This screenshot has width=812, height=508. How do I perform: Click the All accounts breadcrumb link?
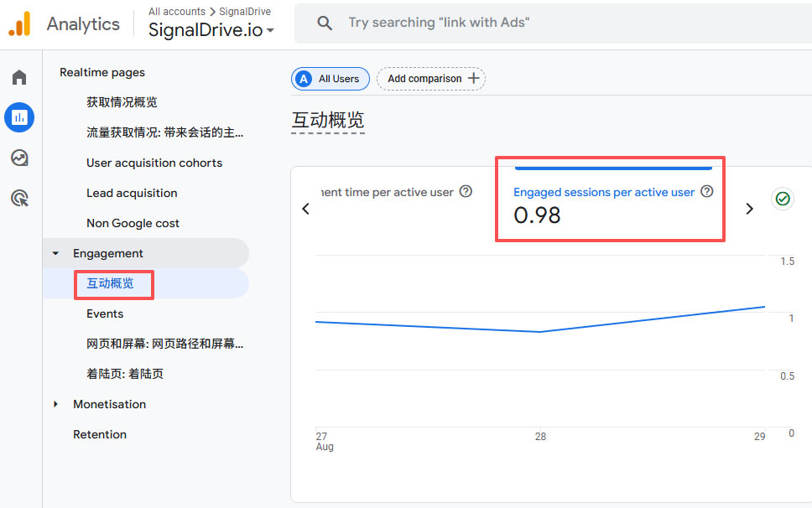coord(176,12)
